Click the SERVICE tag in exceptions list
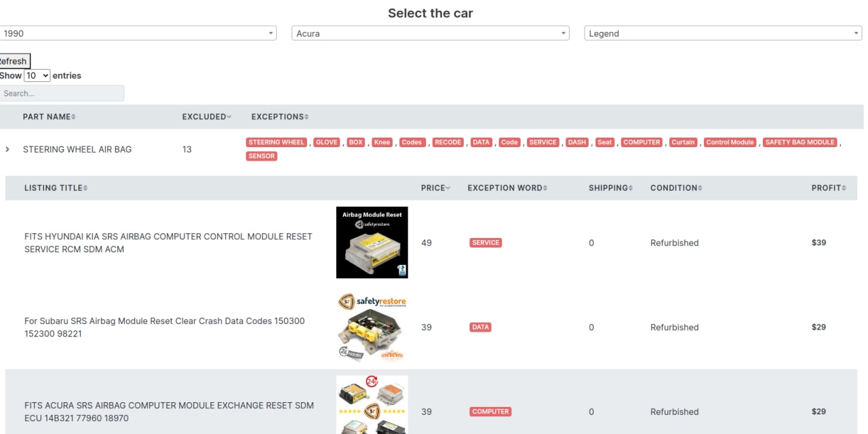The image size is (868, 434). click(x=543, y=142)
